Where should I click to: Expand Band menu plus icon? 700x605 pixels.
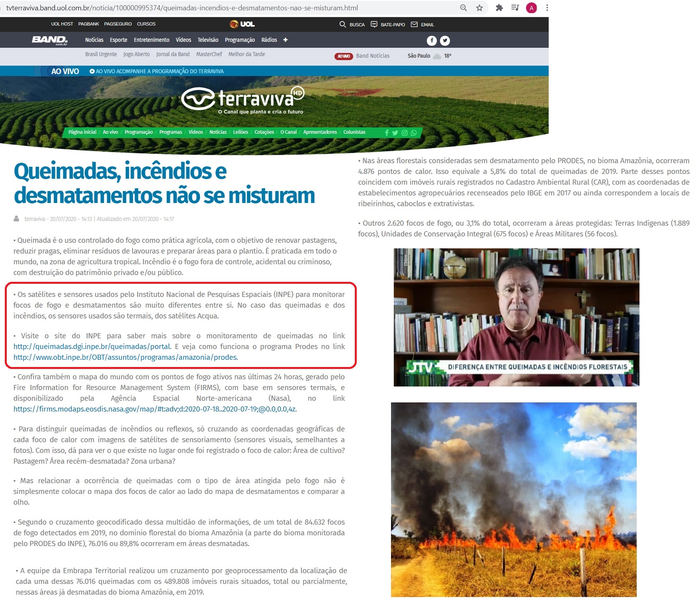point(285,40)
